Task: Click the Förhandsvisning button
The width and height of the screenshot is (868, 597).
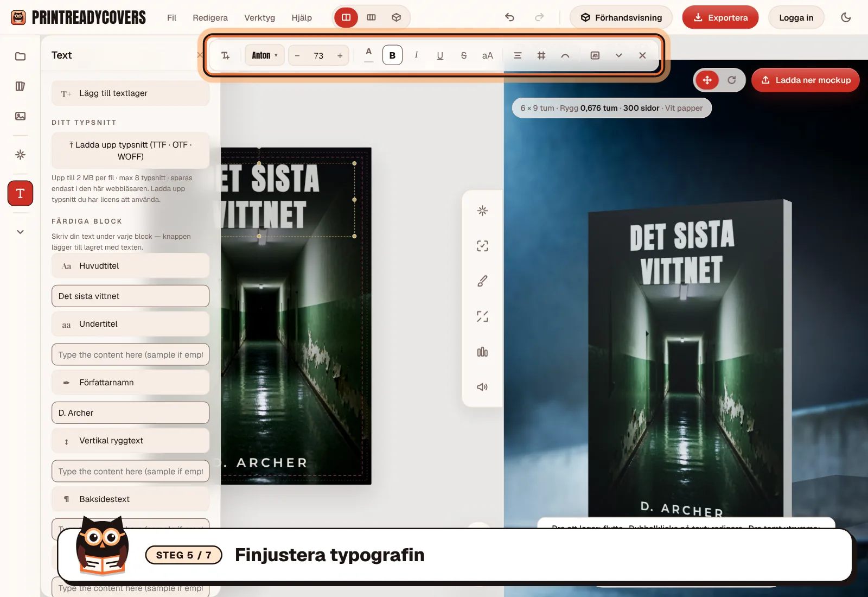Action: 621,17
